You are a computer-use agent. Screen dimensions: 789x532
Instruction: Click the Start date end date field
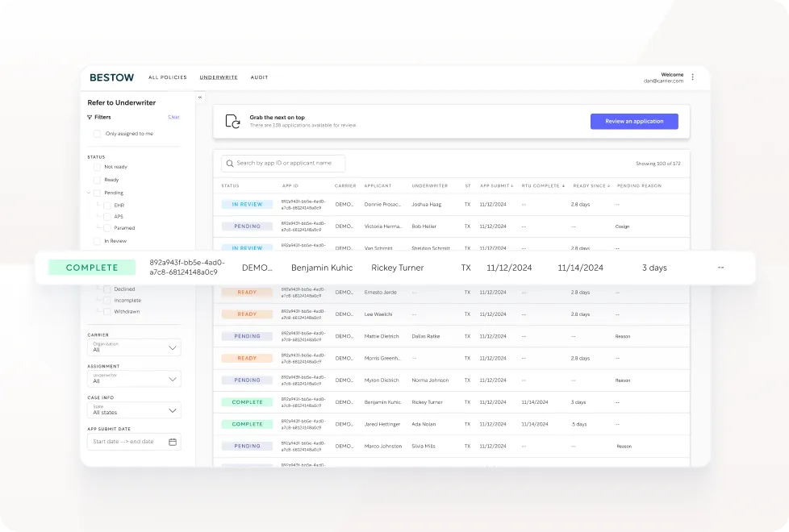click(x=134, y=442)
